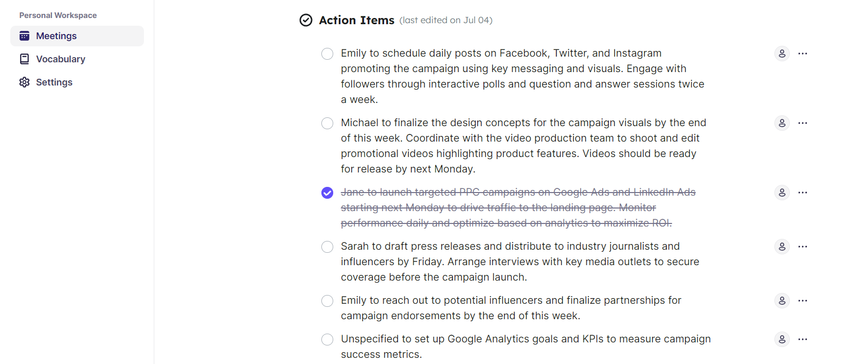Viewport: 868px width, 364px height.
Task: Mark Michael's design concepts task as done
Action: click(x=327, y=123)
